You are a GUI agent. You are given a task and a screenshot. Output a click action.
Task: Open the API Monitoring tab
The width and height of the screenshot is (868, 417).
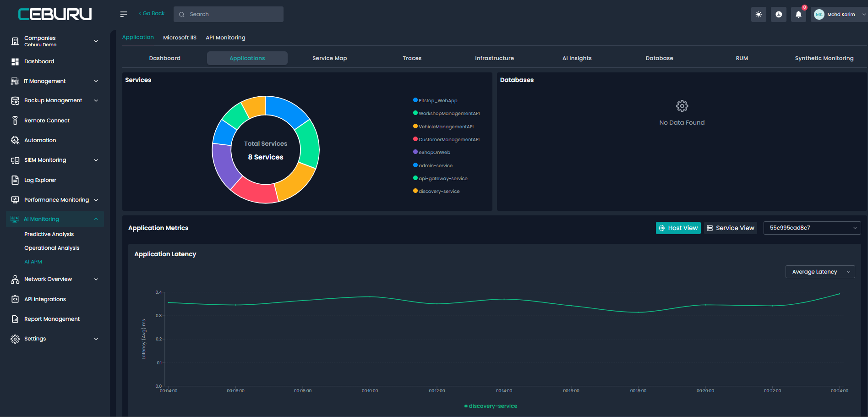pos(225,38)
